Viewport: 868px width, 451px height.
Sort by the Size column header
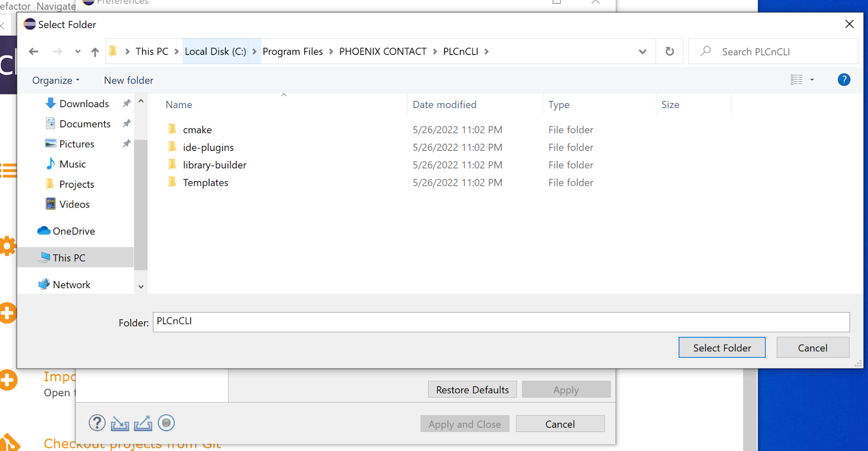[670, 105]
